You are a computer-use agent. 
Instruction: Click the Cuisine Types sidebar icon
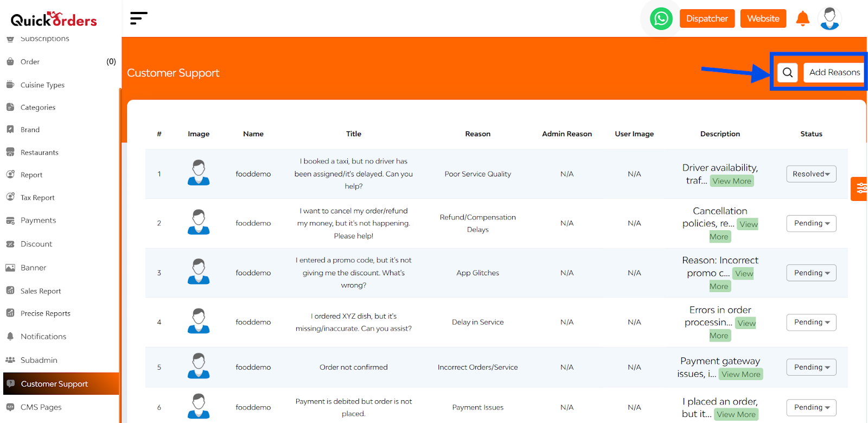point(10,85)
